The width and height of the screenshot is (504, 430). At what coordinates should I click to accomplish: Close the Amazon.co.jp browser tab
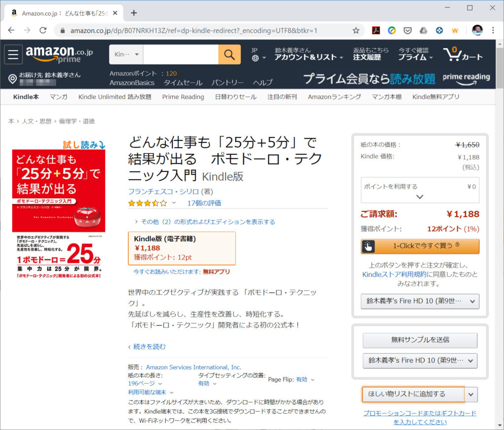coord(115,13)
